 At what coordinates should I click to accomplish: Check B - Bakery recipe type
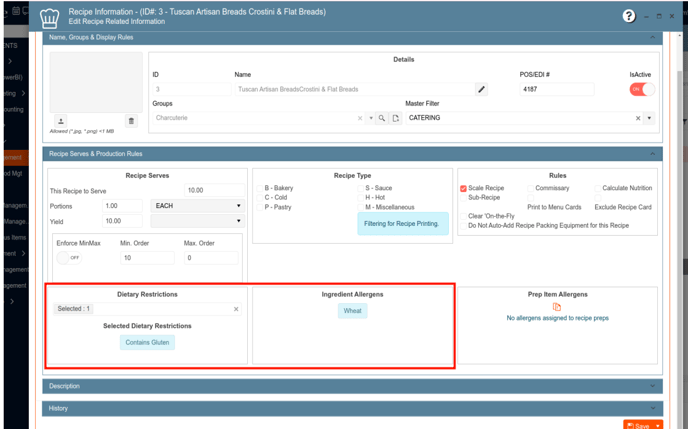259,188
